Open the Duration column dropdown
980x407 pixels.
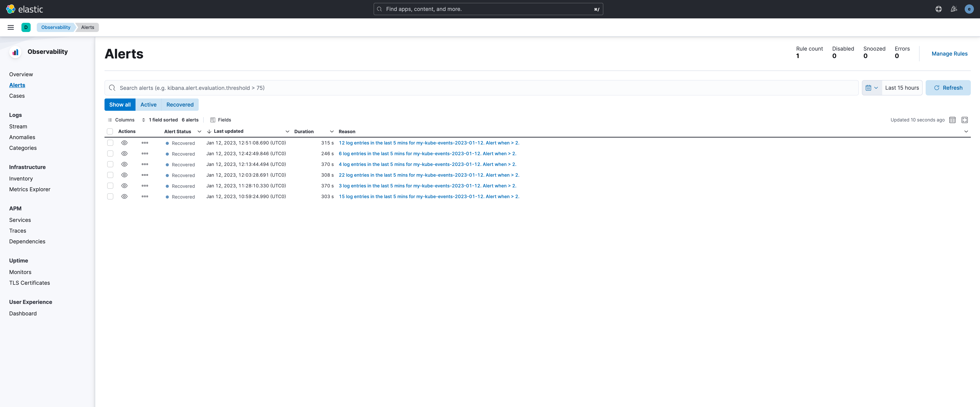tap(331, 131)
